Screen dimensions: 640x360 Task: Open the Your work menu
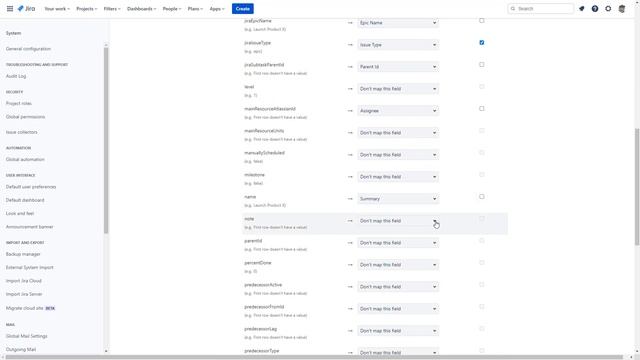point(57,9)
